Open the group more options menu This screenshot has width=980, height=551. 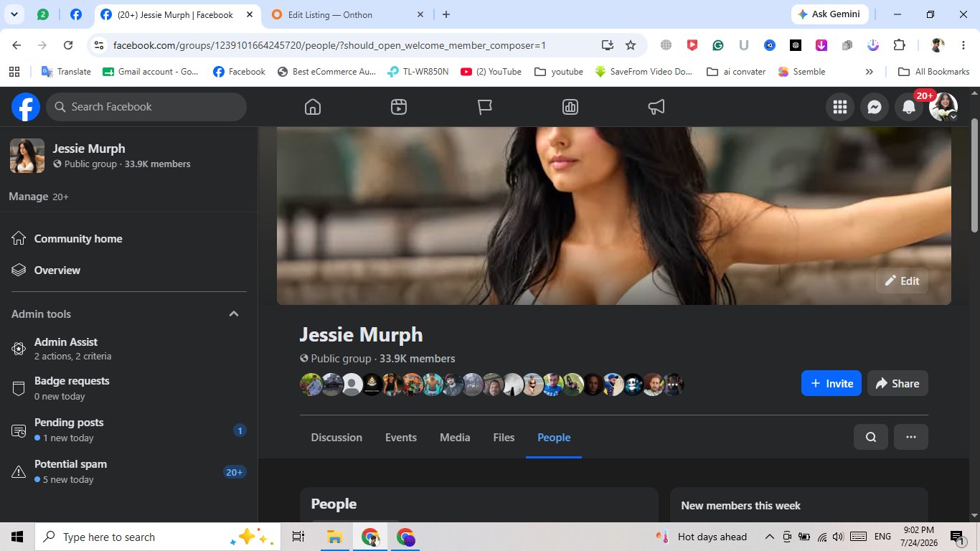click(x=911, y=437)
